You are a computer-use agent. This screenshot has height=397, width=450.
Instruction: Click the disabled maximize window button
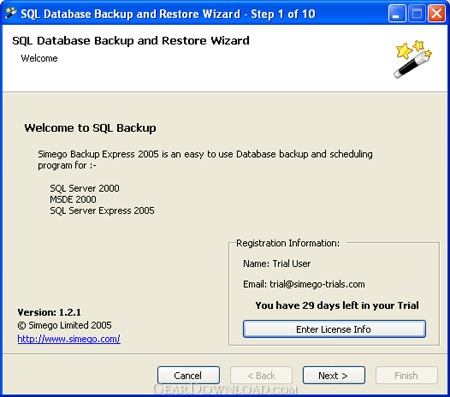417,14
